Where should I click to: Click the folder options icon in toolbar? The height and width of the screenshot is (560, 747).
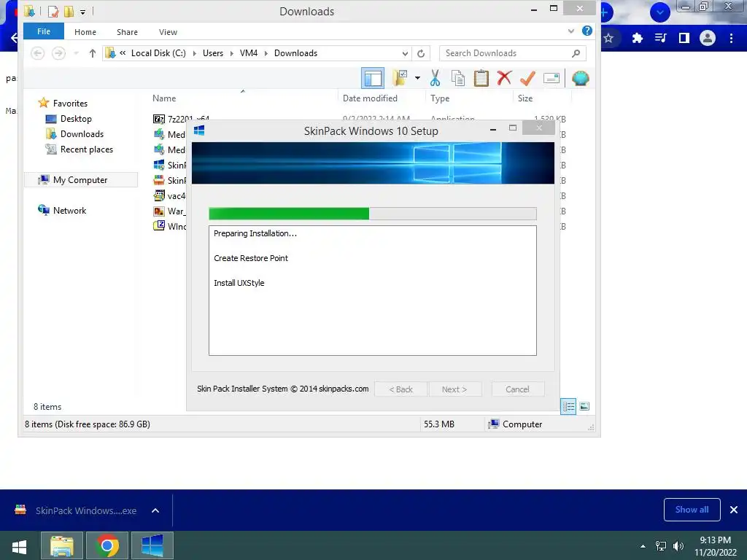(x=400, y=78)
